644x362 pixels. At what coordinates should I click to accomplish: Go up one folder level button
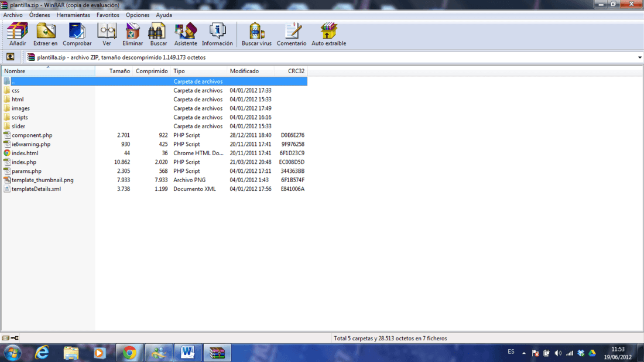11,57
